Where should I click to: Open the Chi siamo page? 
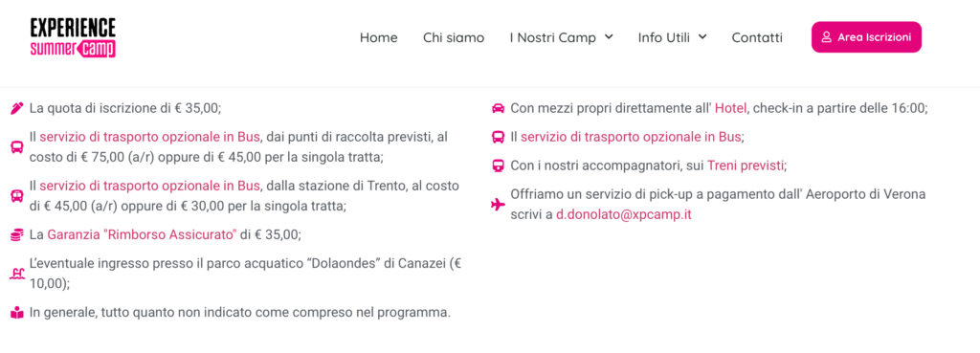(x=454, y=37)
